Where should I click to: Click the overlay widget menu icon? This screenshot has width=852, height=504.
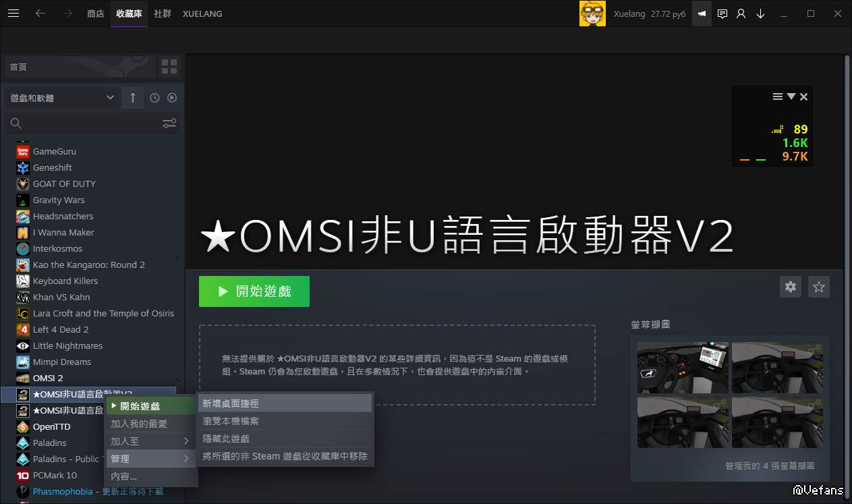(778, 96)
